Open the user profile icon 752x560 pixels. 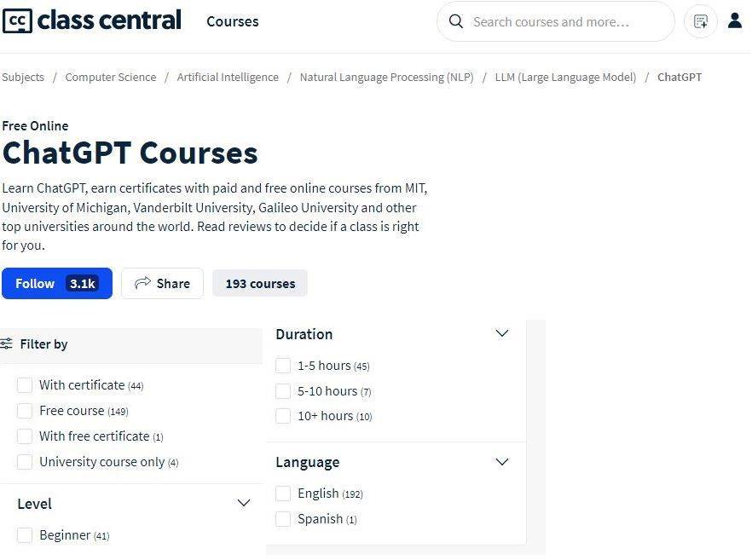735,20
